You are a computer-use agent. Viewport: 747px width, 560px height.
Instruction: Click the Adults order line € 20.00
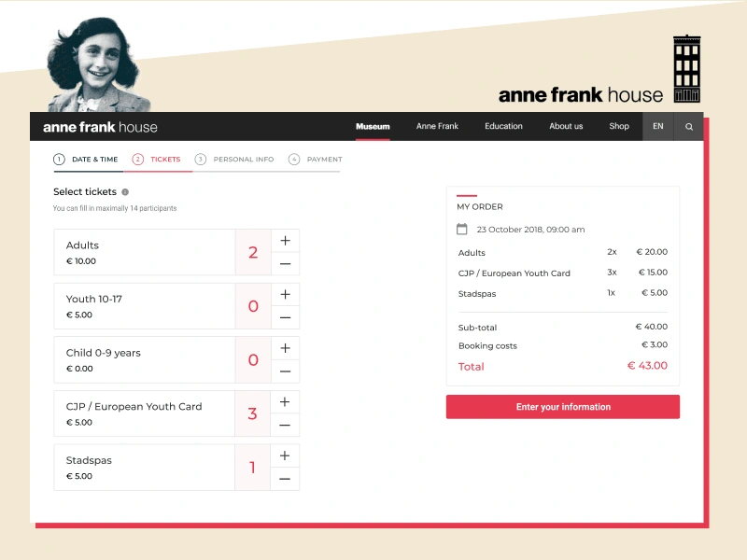click(652, 252)
